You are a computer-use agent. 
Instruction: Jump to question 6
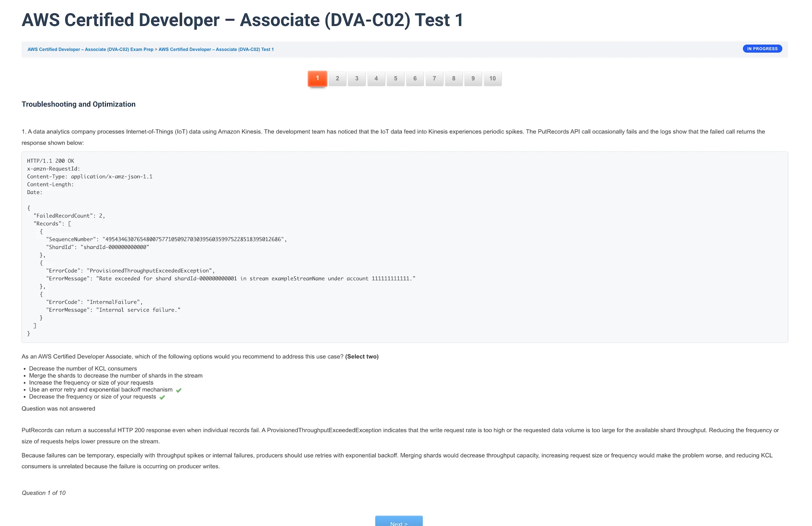415,78
